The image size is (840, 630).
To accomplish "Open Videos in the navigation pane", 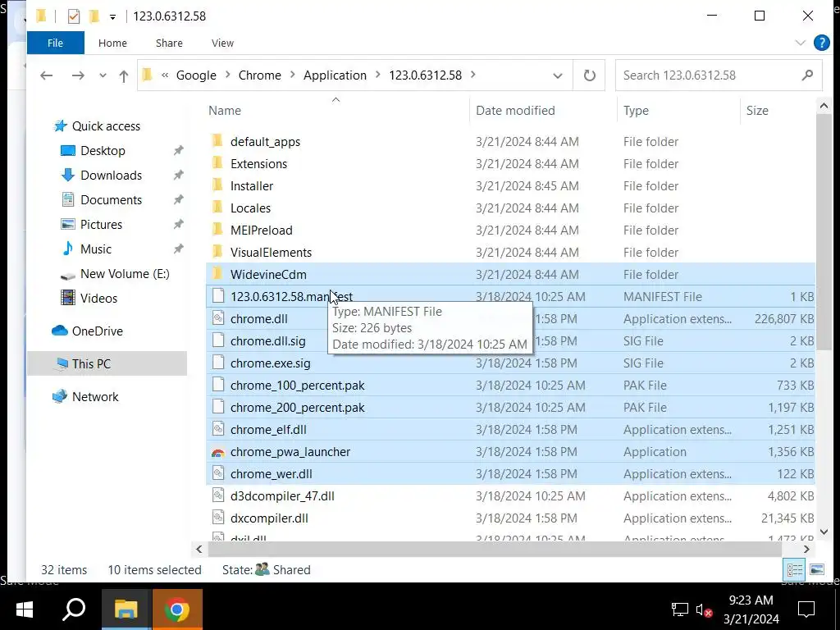I will pos(98,299).
